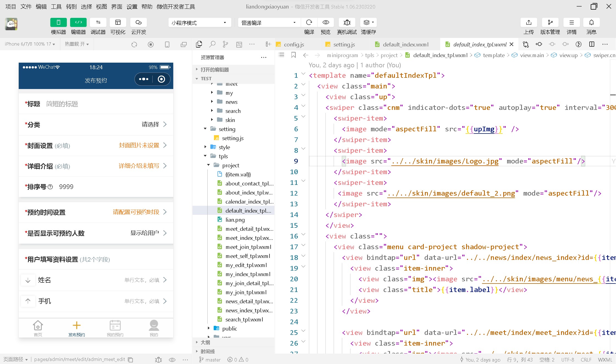616x364 pixels.
Task: Open the search icon in the sidebar
Action: [x=212, y=44]
